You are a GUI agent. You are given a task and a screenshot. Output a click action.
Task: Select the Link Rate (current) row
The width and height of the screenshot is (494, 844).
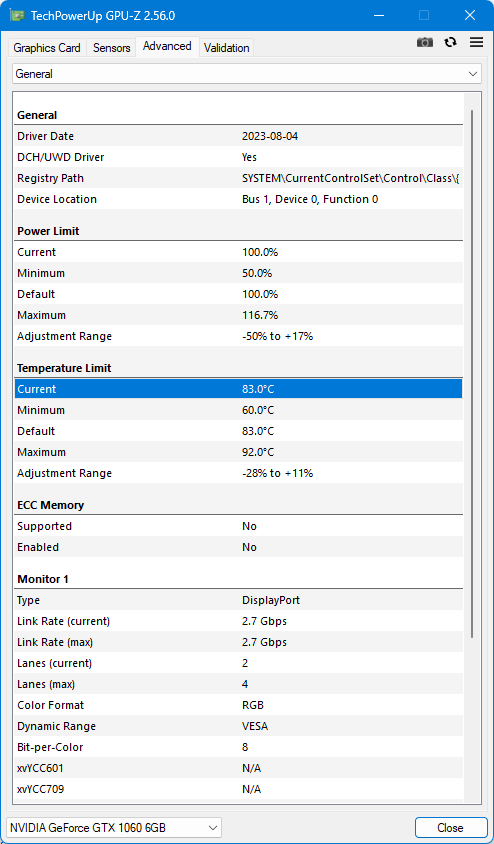point(238,621)
